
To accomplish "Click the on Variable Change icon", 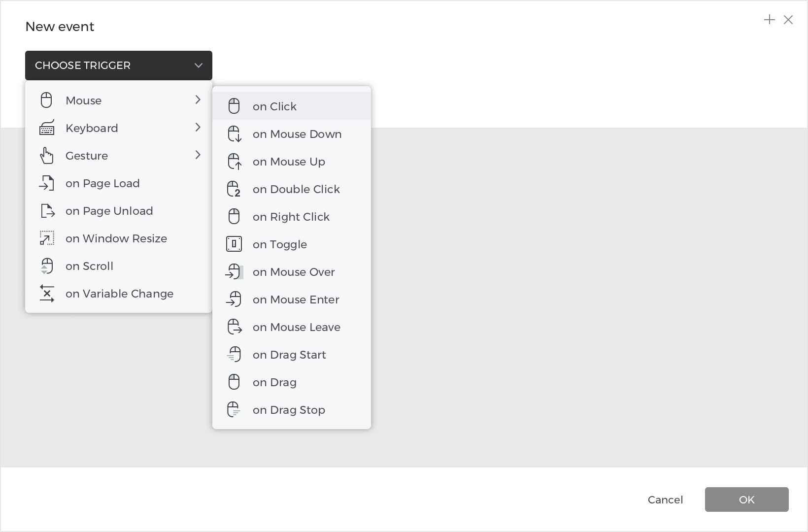I will tap(47, 294).
